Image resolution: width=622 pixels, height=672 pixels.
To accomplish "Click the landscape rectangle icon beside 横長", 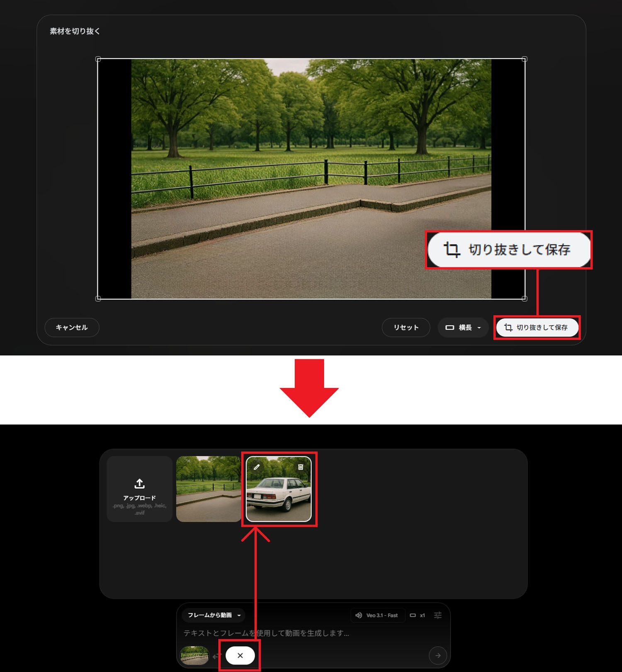I will (449, 328).
